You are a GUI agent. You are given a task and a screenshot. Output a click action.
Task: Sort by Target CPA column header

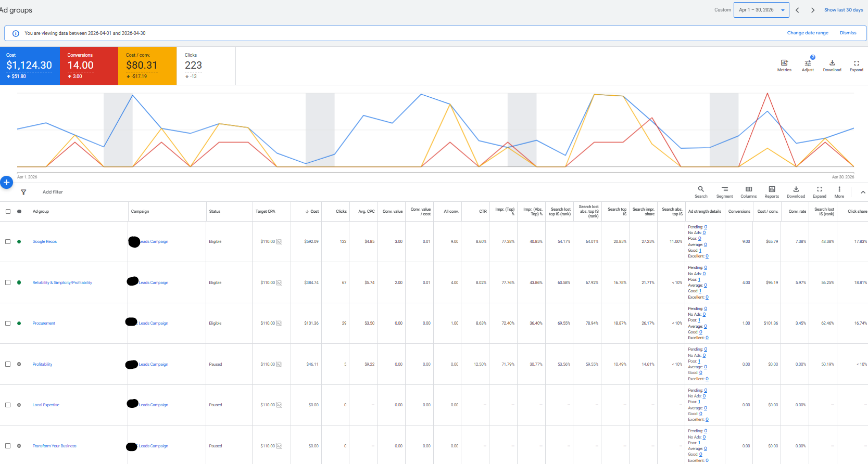(265, 211)
